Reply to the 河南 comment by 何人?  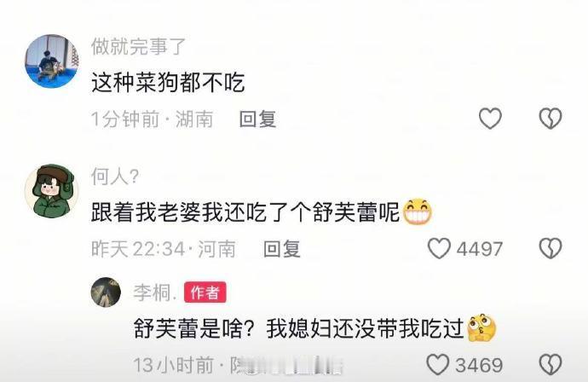pos(282,249)
